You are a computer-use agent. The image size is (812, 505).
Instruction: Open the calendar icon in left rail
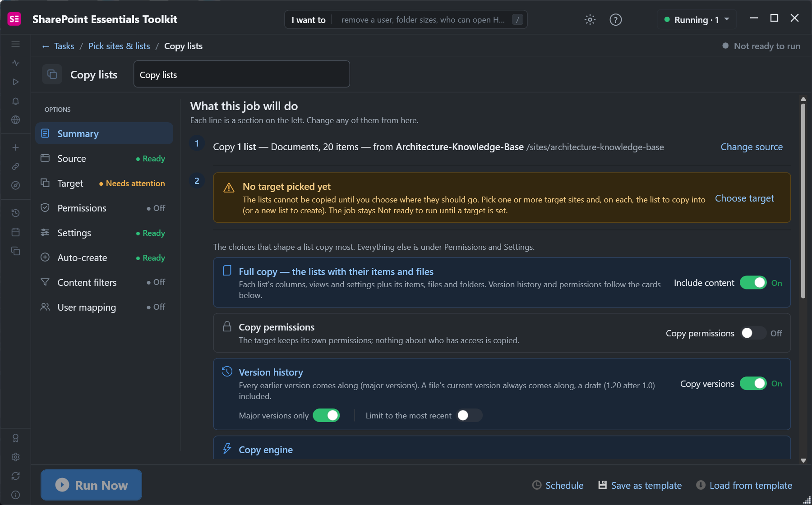(x=15, y=232)
